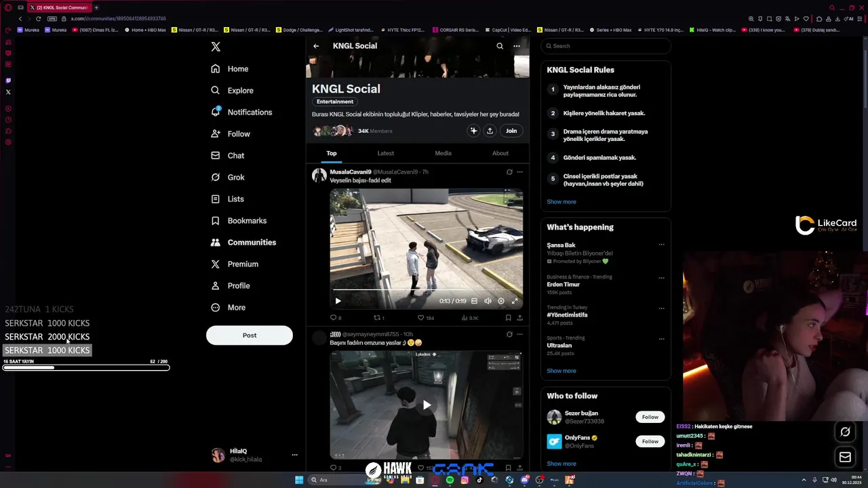Click the Entertainment category tag
This screenshot has height=488, width=868.
[x=335, y=102]
